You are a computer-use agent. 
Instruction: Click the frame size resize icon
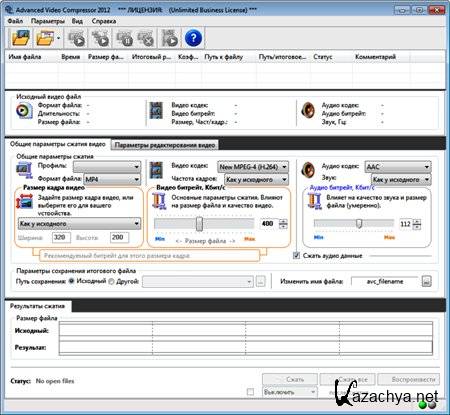point(24,201)
